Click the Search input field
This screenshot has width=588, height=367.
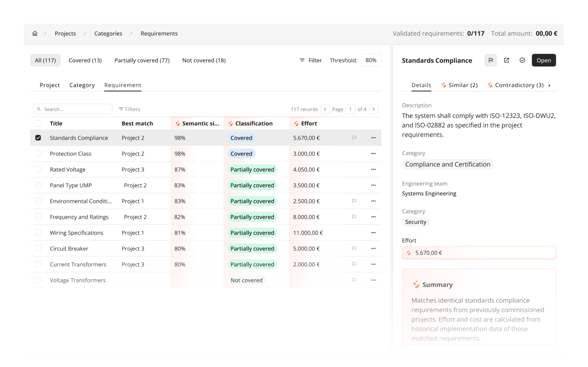(x=72, y=109)
